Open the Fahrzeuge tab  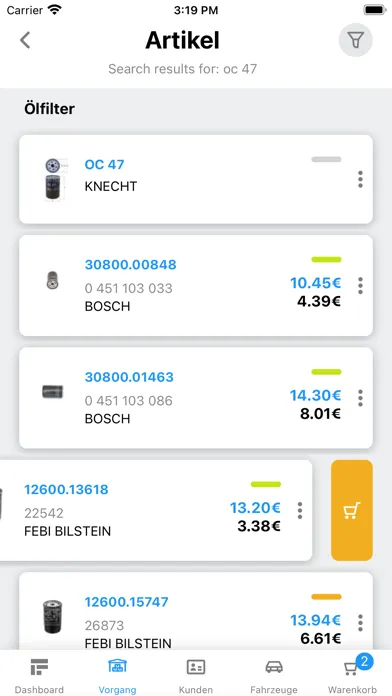(x=274, y=676)
